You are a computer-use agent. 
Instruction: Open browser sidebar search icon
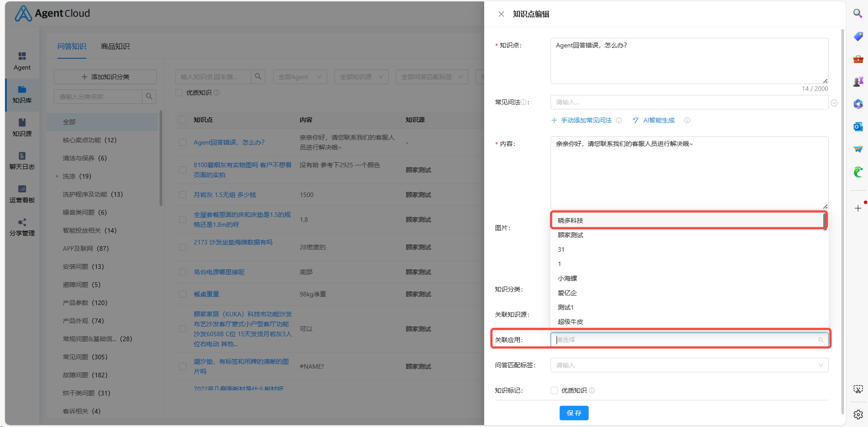point(858,14)
